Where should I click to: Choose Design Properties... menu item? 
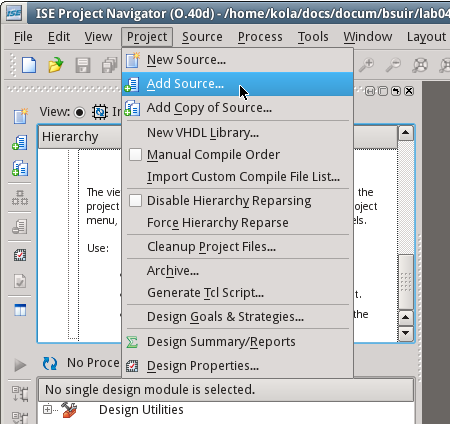coord(237,366)
